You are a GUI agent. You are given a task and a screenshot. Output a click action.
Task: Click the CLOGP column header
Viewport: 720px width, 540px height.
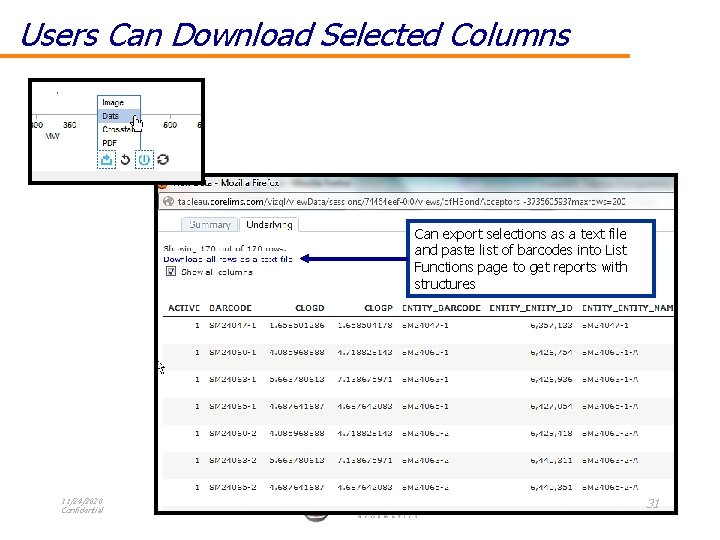tap(378, 308)
